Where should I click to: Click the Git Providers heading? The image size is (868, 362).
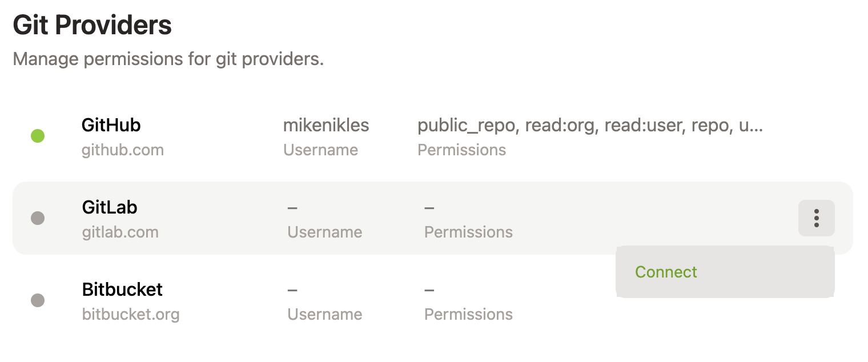click(x=93, y=25)
